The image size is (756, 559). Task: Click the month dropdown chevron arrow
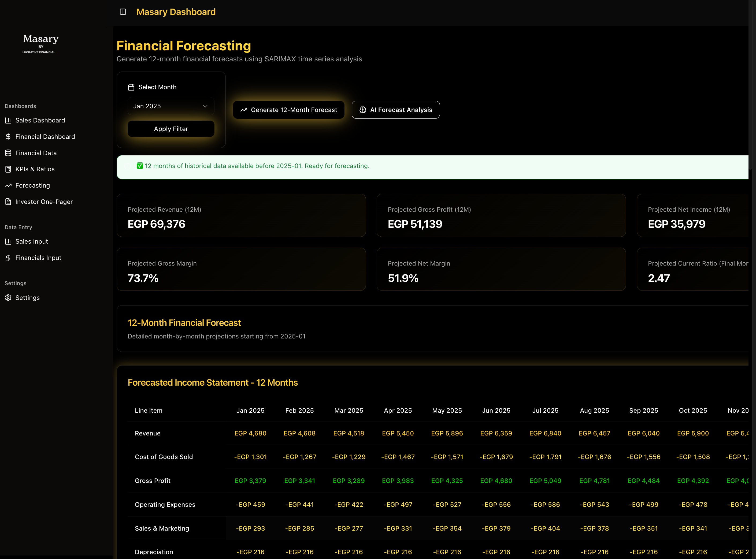pos(205,106)
